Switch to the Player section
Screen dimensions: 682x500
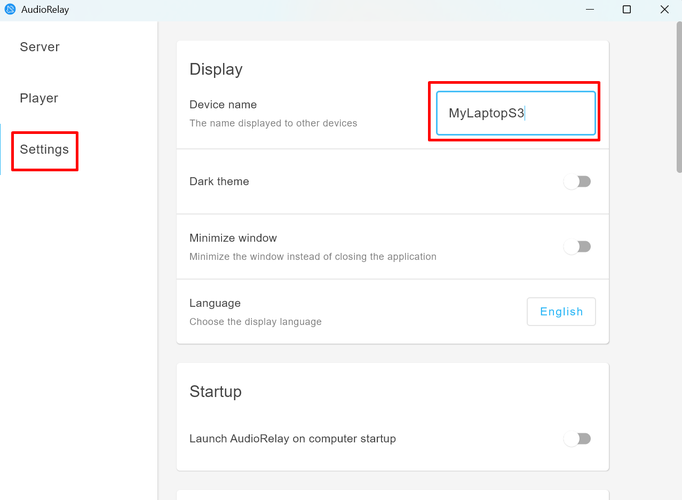39,98
